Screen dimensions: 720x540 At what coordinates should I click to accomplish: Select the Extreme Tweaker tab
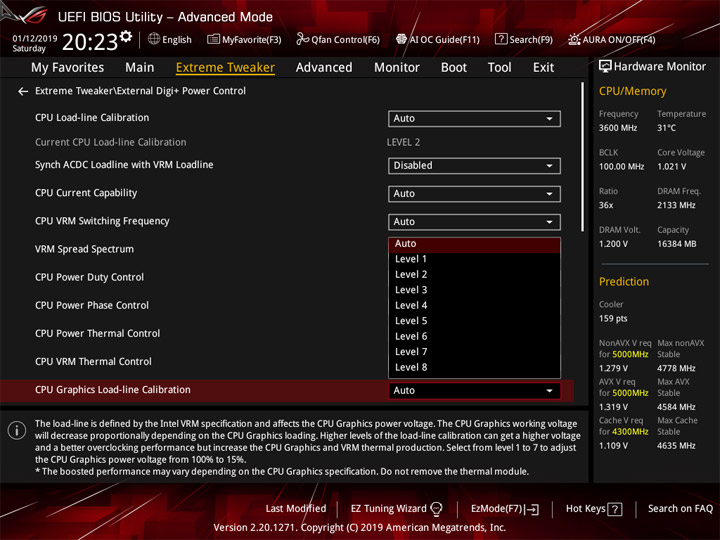225,68
